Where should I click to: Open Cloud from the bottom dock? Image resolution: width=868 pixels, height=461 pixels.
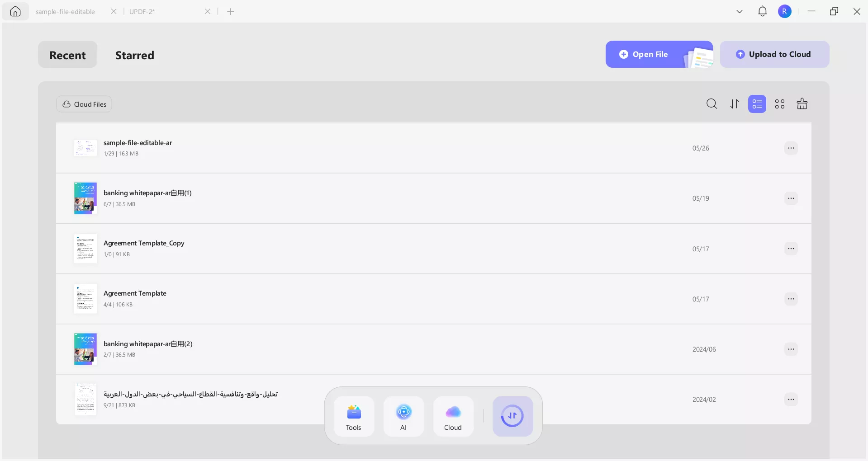453,416
